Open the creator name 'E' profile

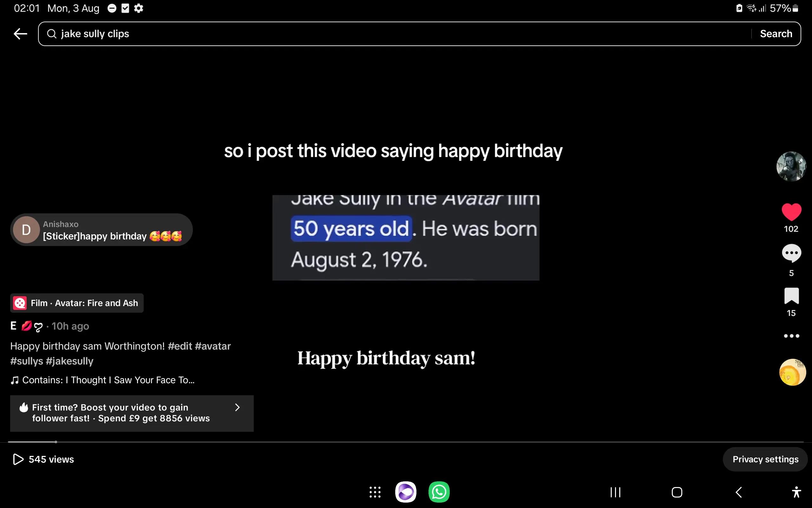(x=13, y=326)
